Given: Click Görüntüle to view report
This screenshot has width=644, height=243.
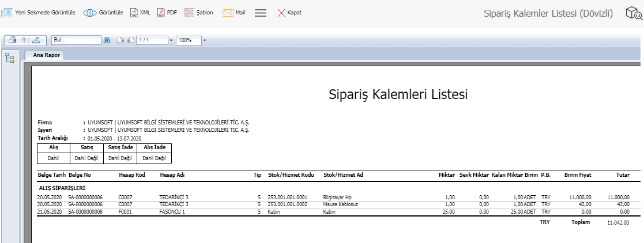Looking at the screenshot, I should (104, 13).
